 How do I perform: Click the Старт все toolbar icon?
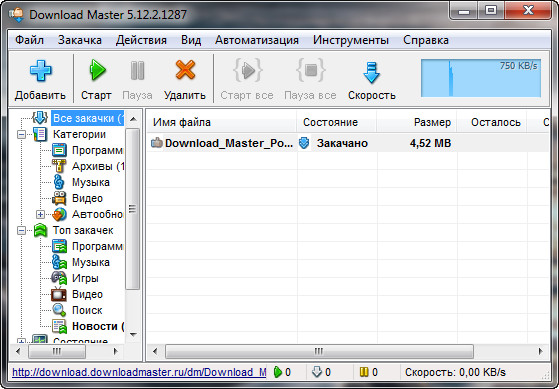pyautogui.click(x=248, y=70)
